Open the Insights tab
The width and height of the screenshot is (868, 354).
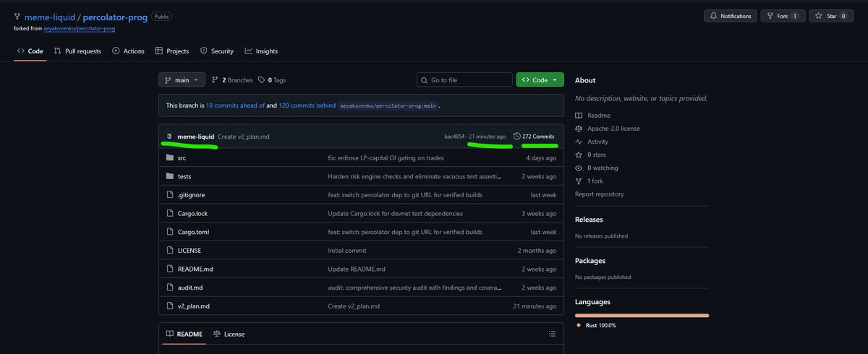point(261,51)
